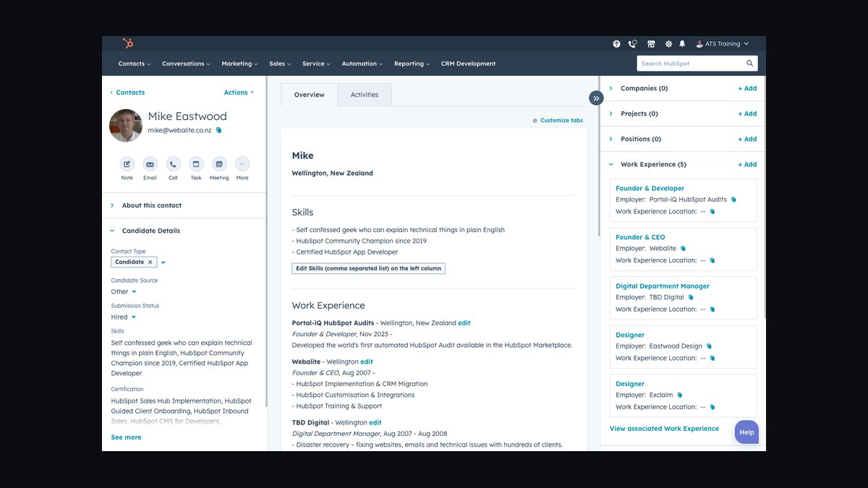The image size is (868, 488).
Task: Open the Reporting menu
Action: point(412,64)
